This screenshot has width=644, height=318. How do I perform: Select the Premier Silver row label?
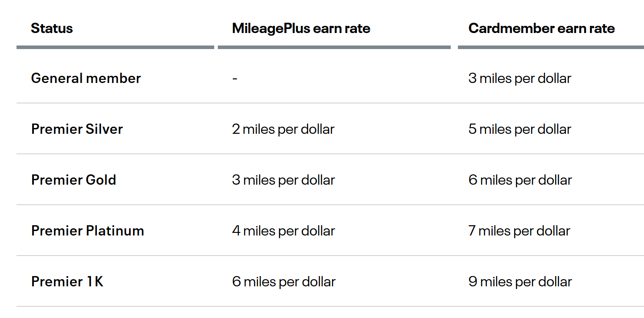click(x=77, y=129)
